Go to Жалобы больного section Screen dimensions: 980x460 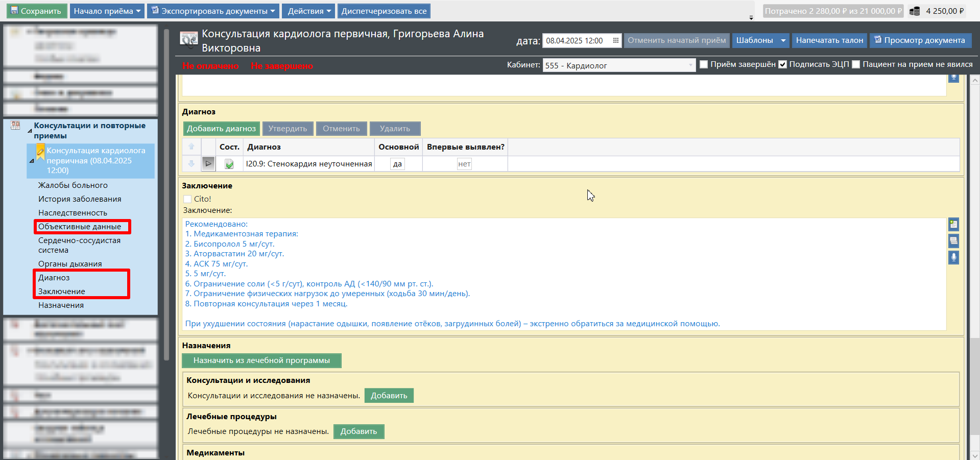pos(73,185)
